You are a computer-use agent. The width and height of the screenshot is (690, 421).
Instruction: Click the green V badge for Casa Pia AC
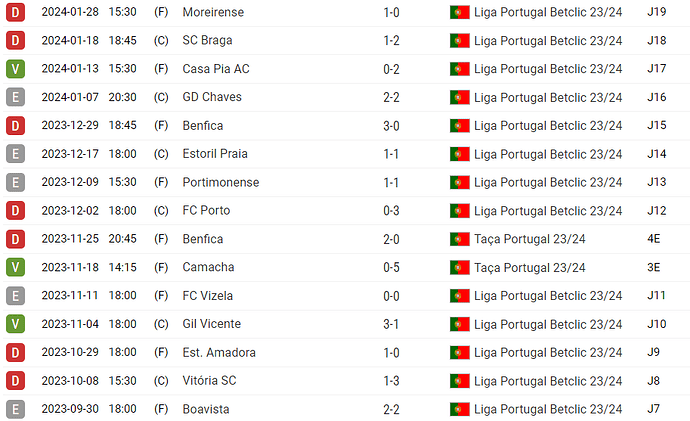(x=15, y=69)
